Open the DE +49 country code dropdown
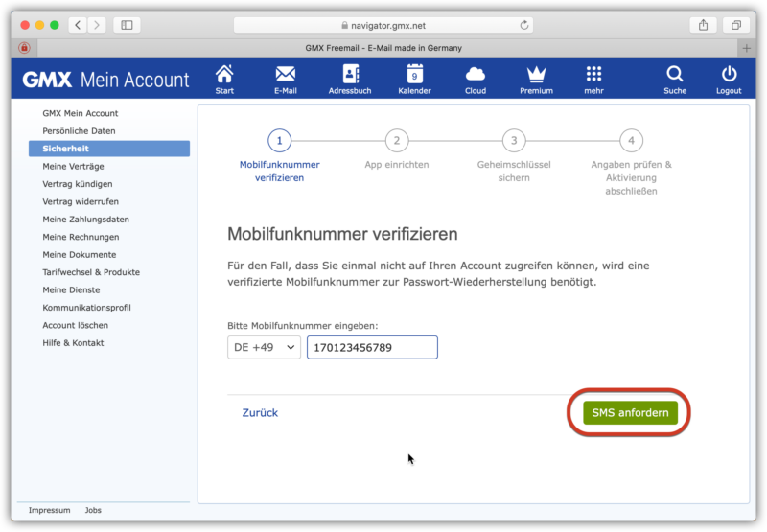 264,347
